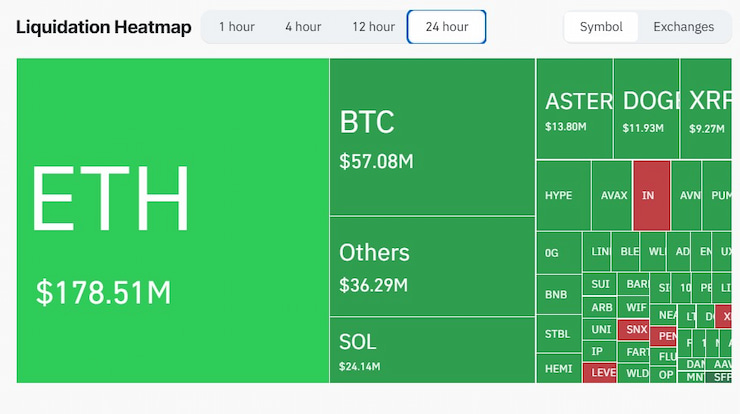
Task: Select the BAR tile in heatmap
Action: coord(634,284)
